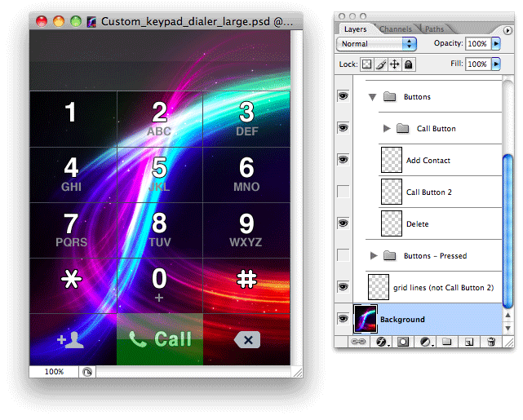Click the link layers icon
The width and height of the screenshot is (523, 420).
(358, 342)
